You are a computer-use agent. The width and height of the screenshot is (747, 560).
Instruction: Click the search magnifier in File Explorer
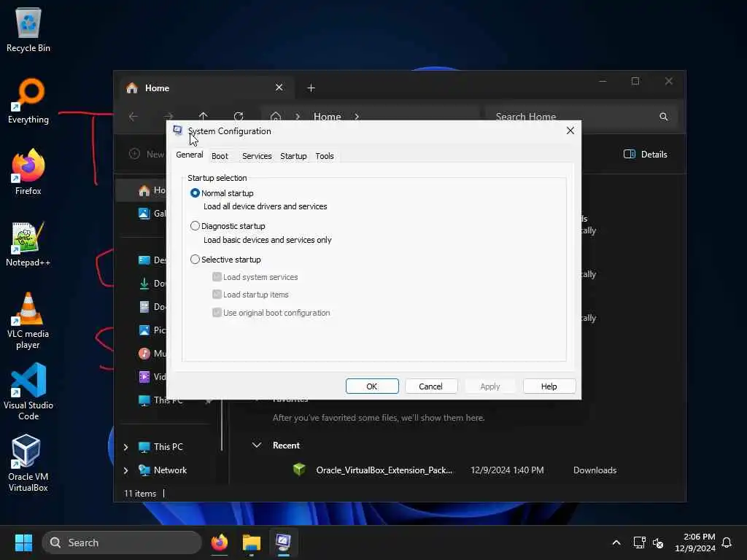click(x=663, y=117)
